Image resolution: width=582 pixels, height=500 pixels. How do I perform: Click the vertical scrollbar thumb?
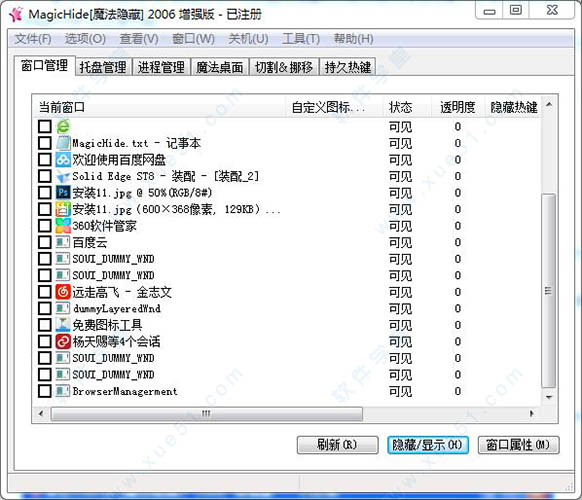[549, 291]
